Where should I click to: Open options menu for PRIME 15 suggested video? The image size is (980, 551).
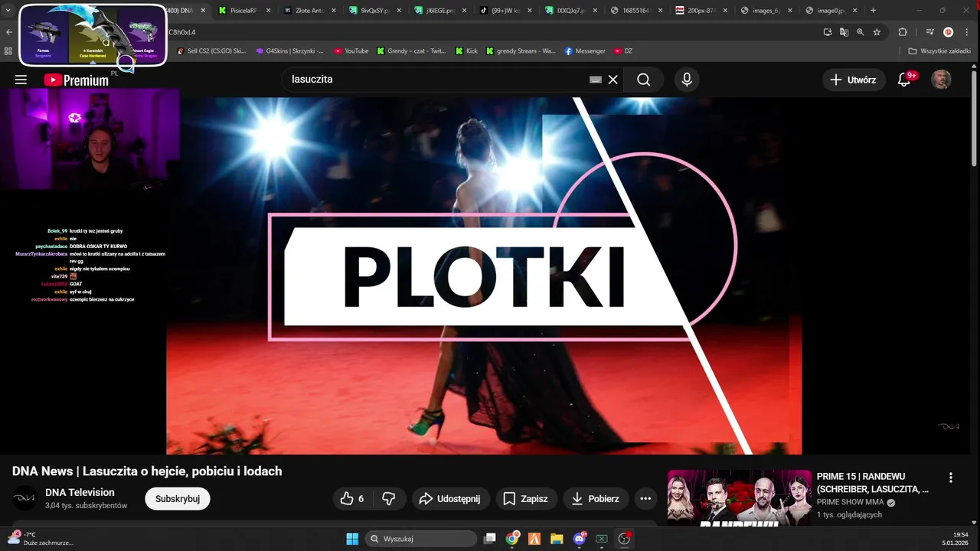tap(951, 478)
